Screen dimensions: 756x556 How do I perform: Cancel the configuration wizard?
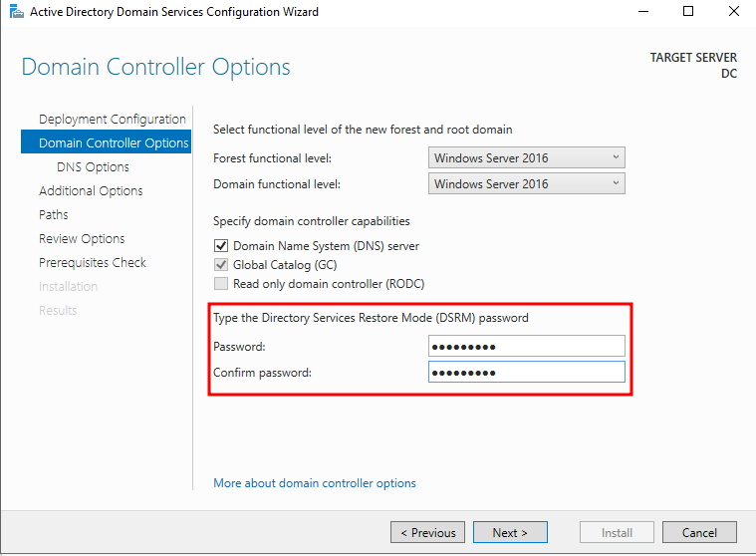[x=699, y=532]
